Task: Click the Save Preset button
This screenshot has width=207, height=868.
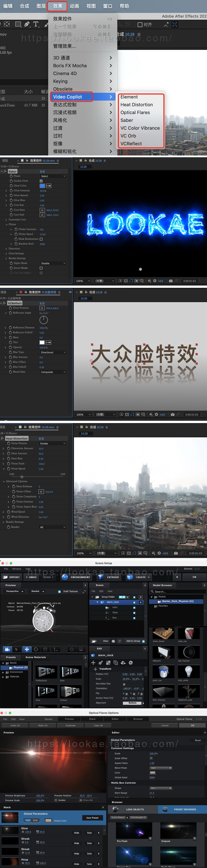Action: click(x=92, y=818)
